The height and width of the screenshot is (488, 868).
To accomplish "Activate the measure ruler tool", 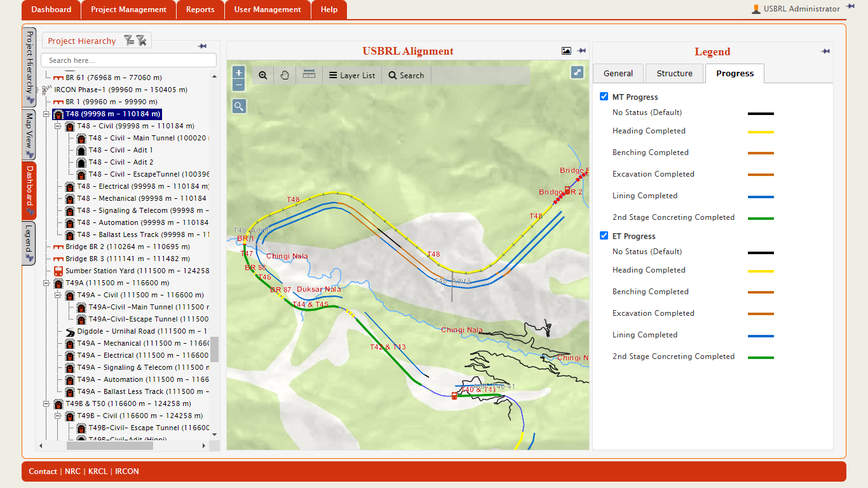I will pos(309,74).
